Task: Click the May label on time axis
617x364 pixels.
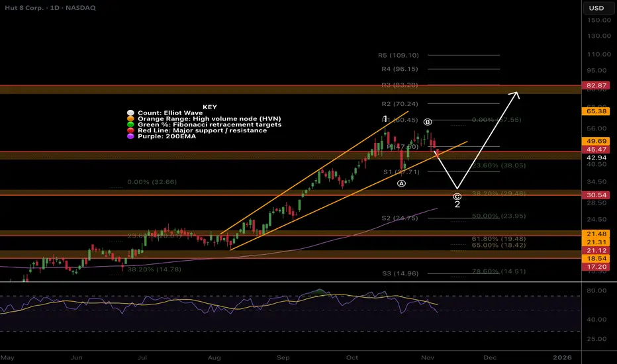Action: click(7, 357)
